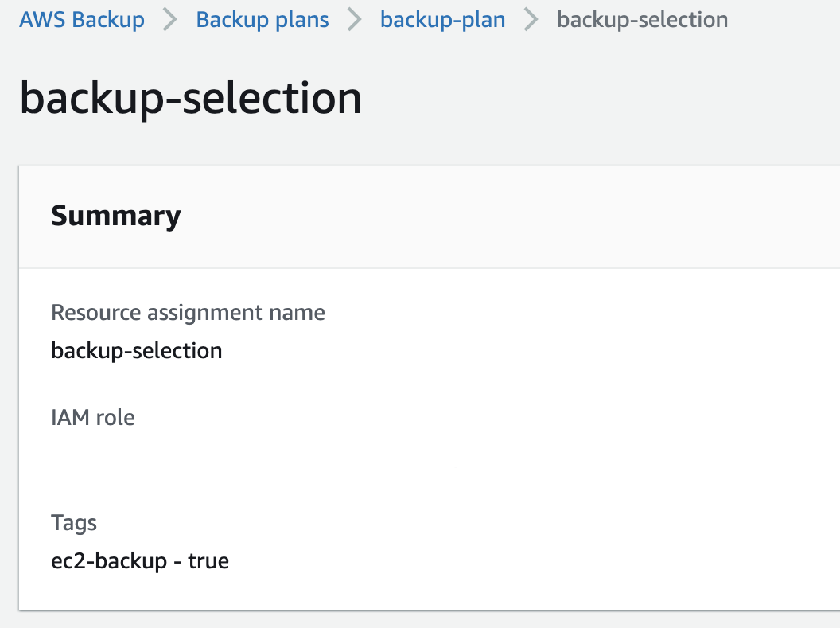Select the backup-selection value under Resource assignment name
840x628 pixels.
[137, 352]
